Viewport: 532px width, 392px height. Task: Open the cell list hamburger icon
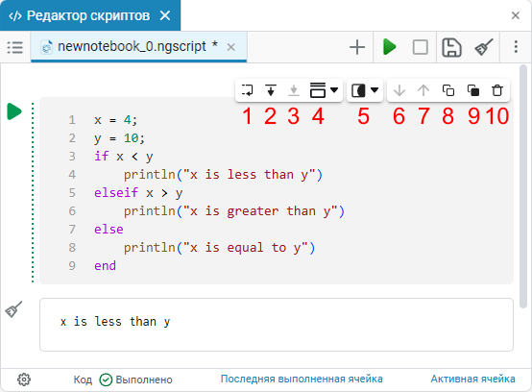coord(15,47)
